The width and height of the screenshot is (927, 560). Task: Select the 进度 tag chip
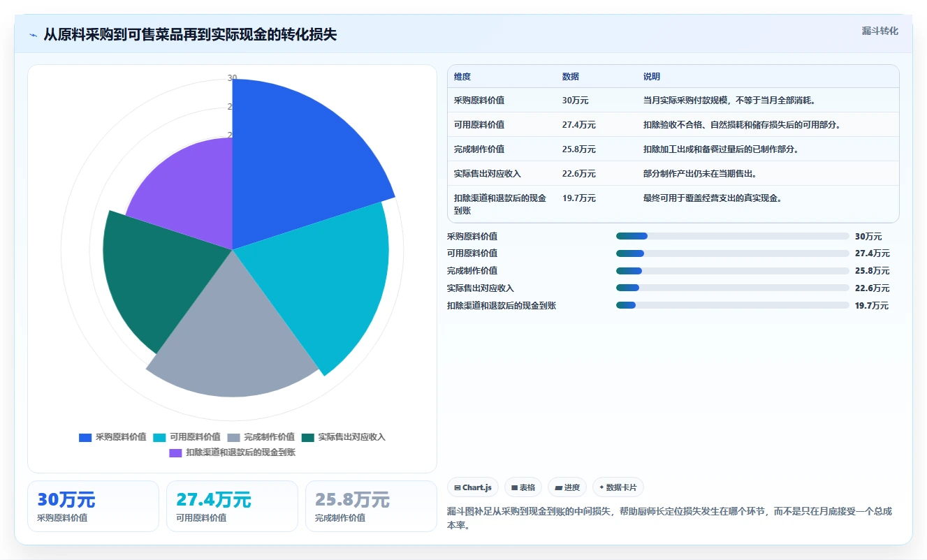coord(567,487)
